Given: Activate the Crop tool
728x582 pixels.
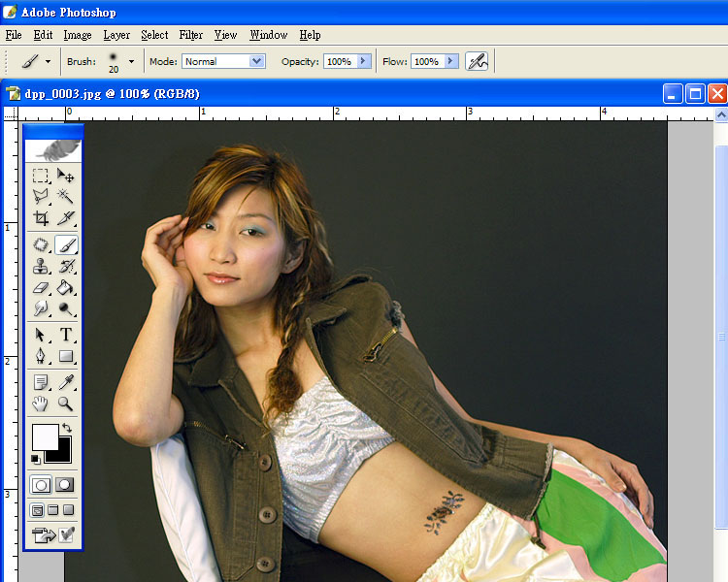Looking at the screenshot, I should point(41,219).
